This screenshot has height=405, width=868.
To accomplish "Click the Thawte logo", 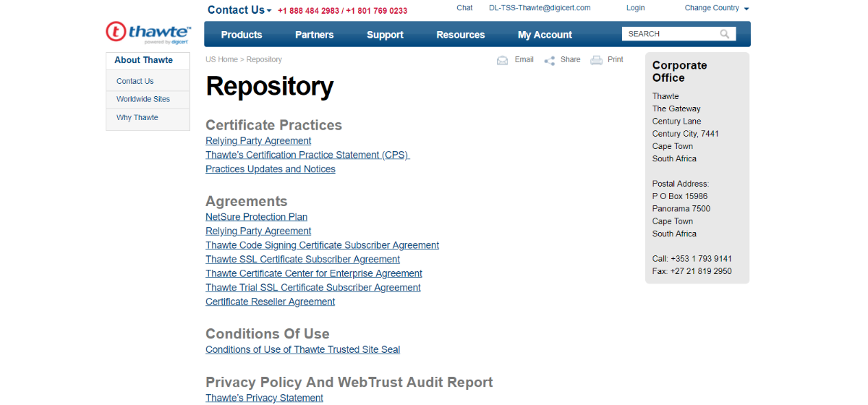I will pos(148,33).
